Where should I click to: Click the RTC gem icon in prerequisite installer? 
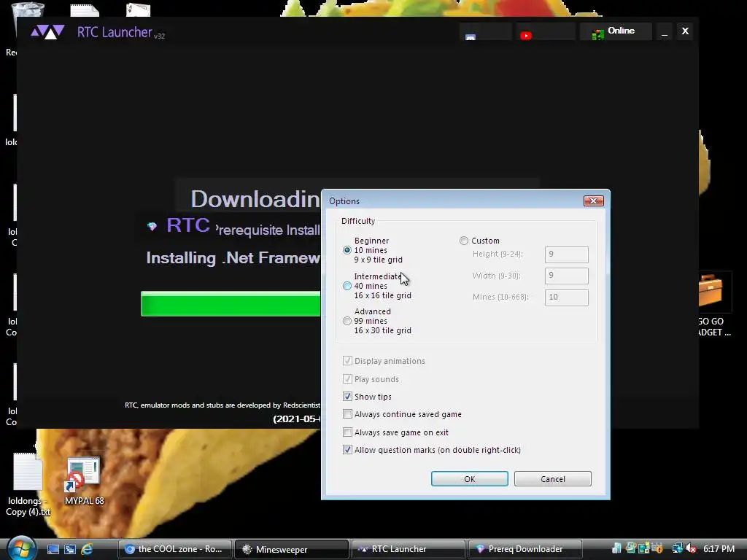(152, 226)
